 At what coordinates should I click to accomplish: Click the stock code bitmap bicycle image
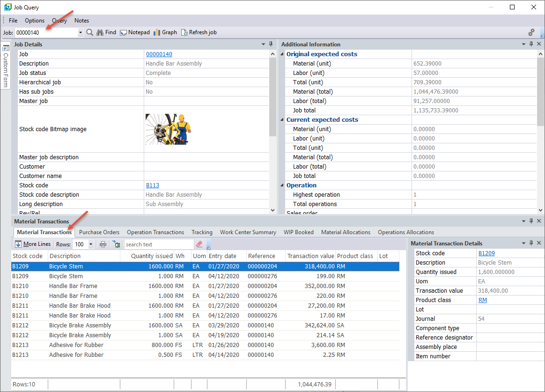click(x=168, y=129)
